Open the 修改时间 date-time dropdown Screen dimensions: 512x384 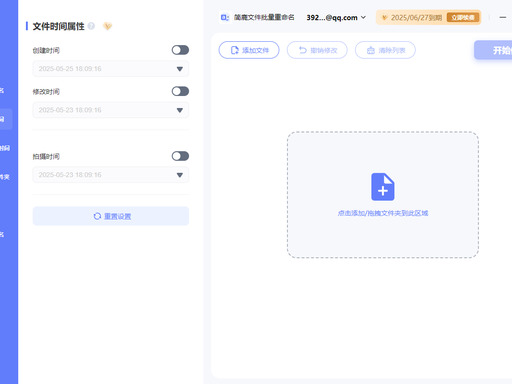coord(111,110)
